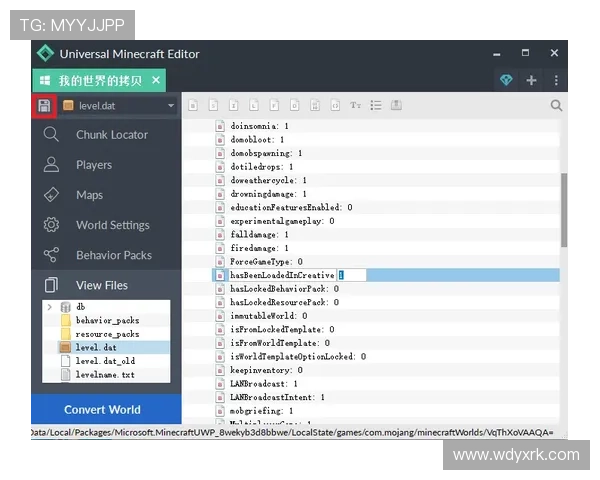Viewport: 600px width, 480px height.
Task: Select the db folder in the file tree
Action: [80, 307]
